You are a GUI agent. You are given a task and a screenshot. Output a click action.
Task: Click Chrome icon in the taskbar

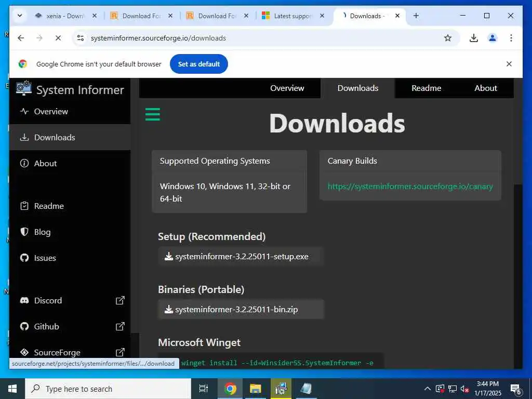point(230,389)
